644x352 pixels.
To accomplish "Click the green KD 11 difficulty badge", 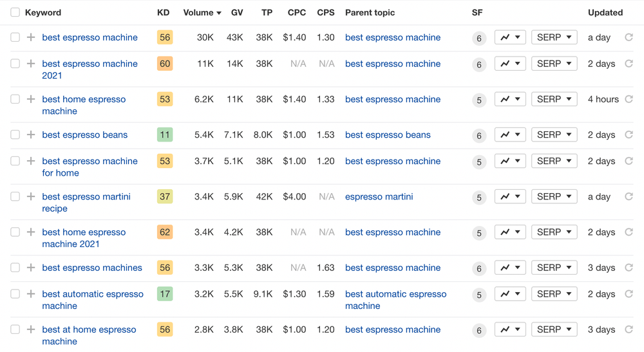I will click(165, 134).
